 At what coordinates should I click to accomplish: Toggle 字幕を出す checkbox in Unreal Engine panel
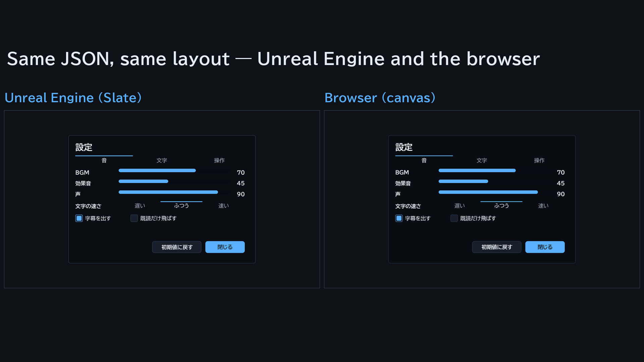pos(79,218)
